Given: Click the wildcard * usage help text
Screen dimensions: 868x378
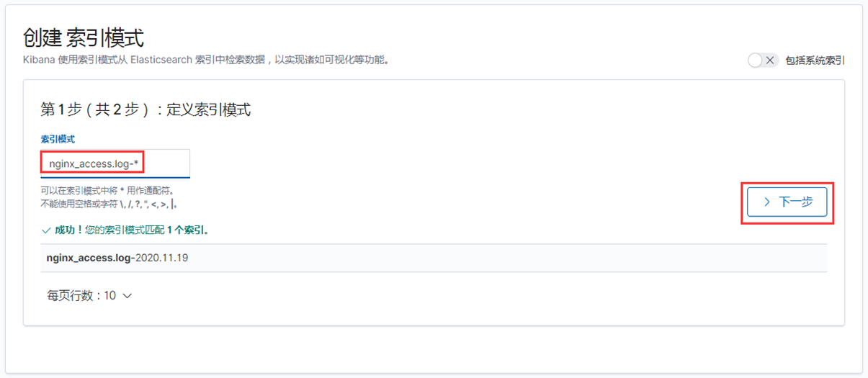Looking at the screenshot, I should coord(107,192).
